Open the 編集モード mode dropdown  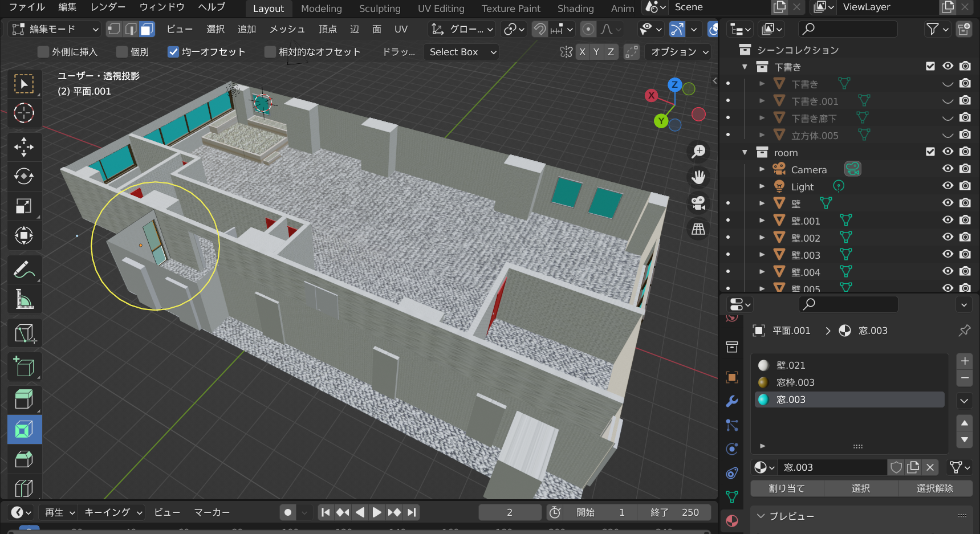pos(55,29)
